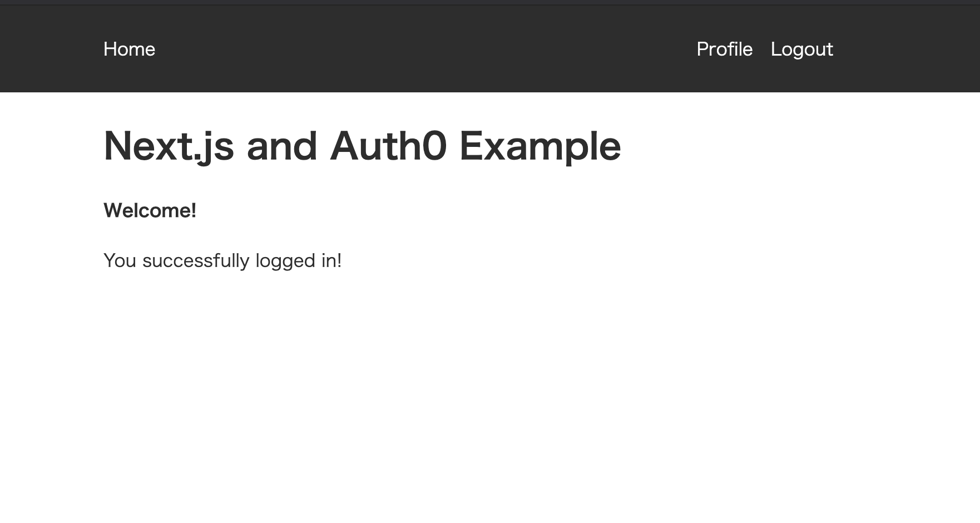Click dark header area left of Home
This screenshot has height=523, width=980.
pos(50,49)
